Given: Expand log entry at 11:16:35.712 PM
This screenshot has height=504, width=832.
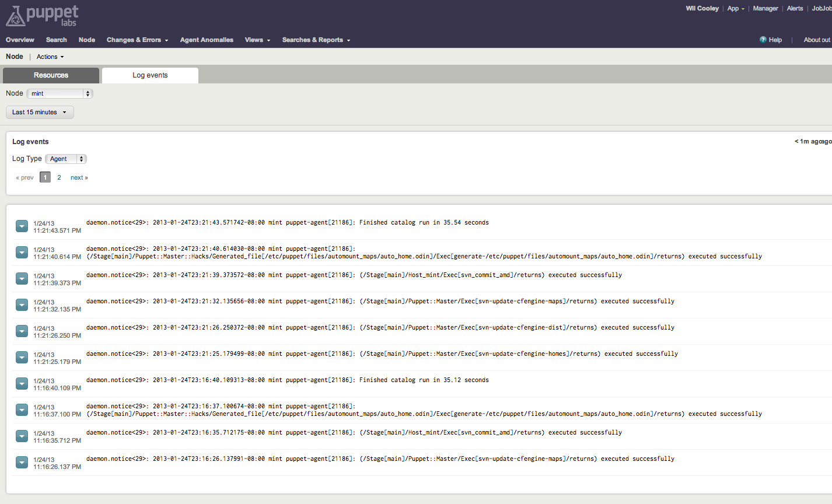Looking at the screenshot, I should (22, 436).
